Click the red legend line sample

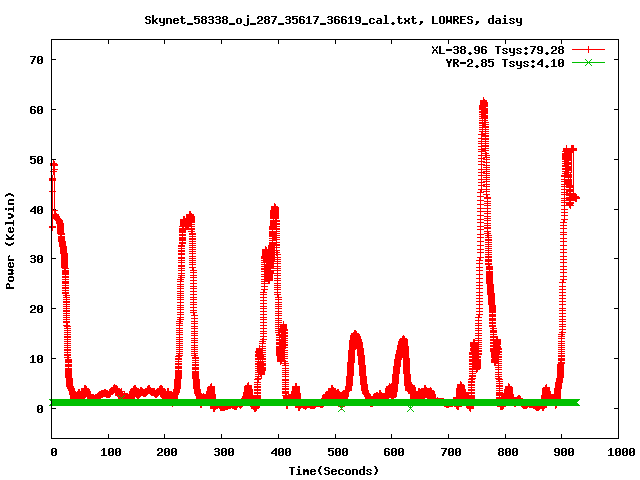coord(588,50)
